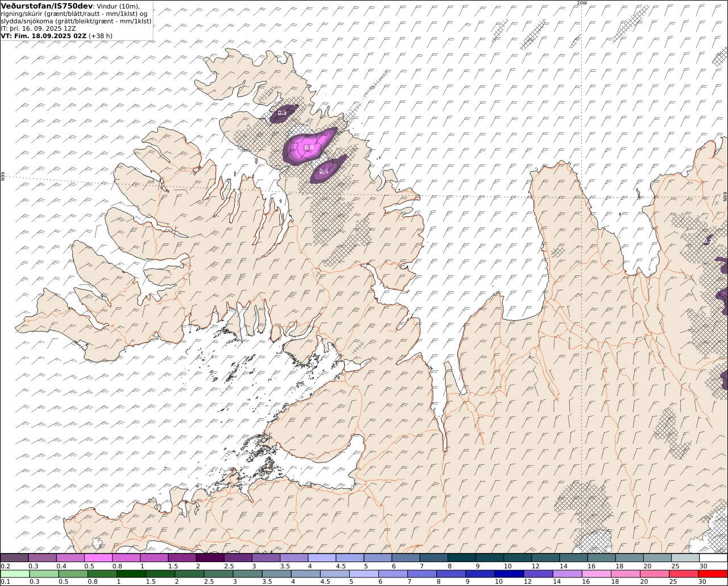
Task: Select the dark teal 8 snow swatch
Action: pyautogui.click(x=461, y=558)
